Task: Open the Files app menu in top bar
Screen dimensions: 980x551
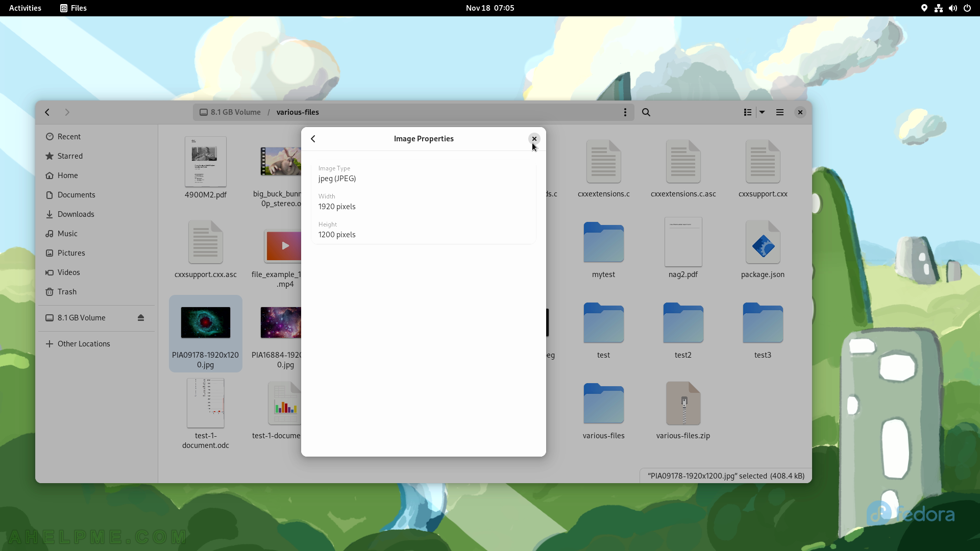Action: 73,8
